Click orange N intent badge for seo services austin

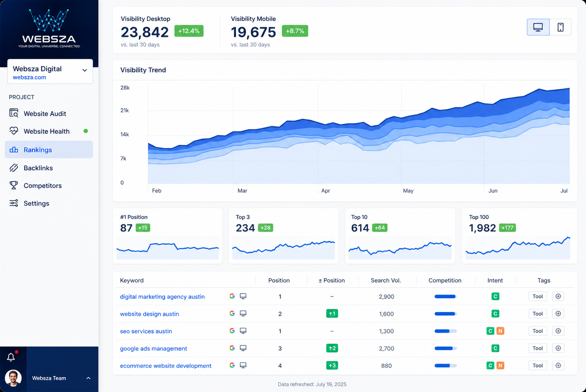[500, 331]
